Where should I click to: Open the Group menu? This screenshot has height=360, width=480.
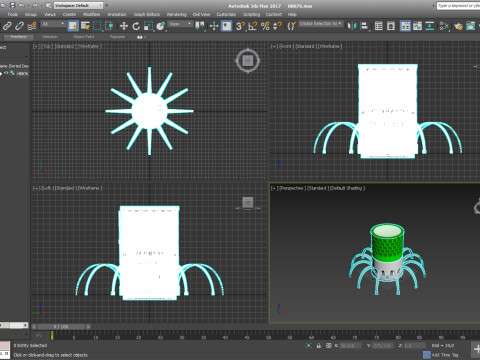point(31,14)
